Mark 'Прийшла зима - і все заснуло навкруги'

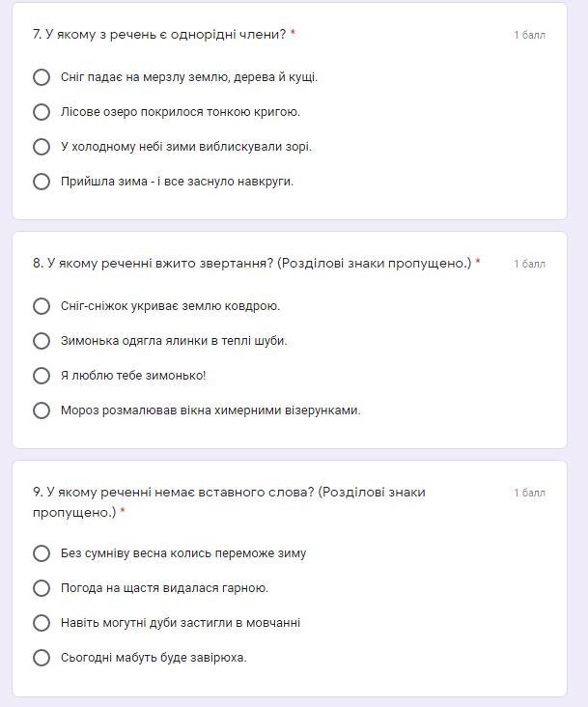click(x=42, y=182)
